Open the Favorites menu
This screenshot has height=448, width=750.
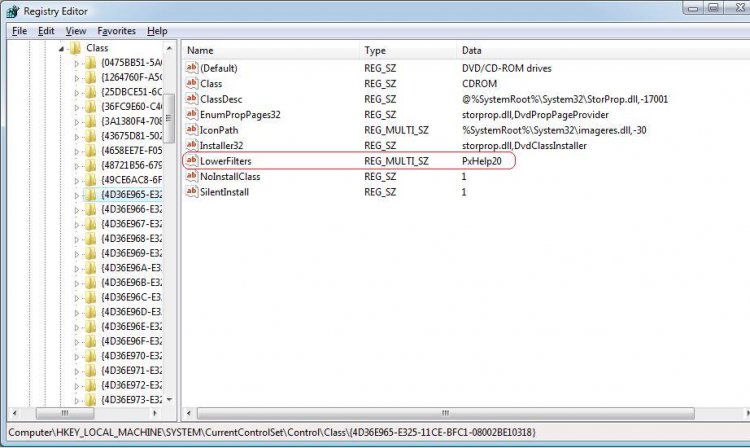pos(116,31)
